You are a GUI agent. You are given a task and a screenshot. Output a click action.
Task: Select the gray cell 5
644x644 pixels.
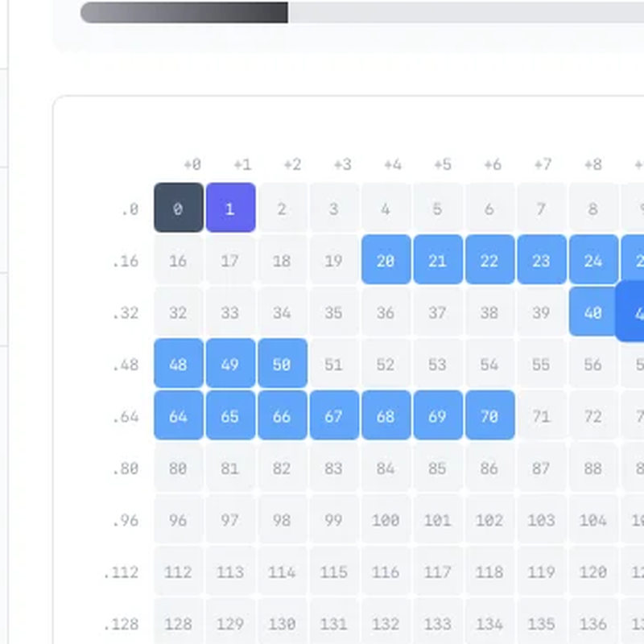click(x=437, y=208)
